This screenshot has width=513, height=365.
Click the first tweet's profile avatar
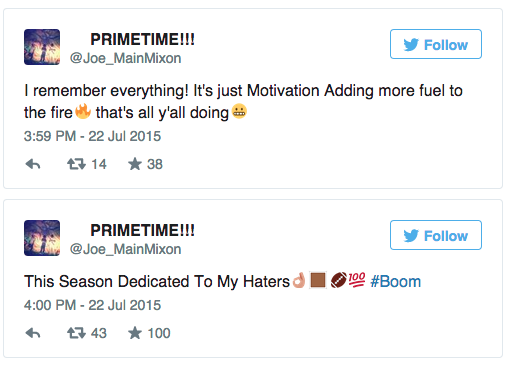[x=42, y=47]
